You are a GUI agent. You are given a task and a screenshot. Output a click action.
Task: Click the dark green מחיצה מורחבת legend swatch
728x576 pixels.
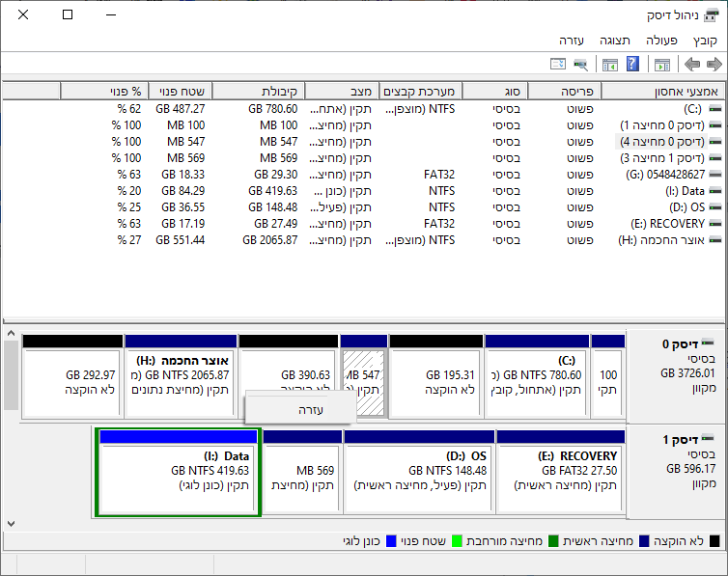pyautogui.click(x=553, y=541)
